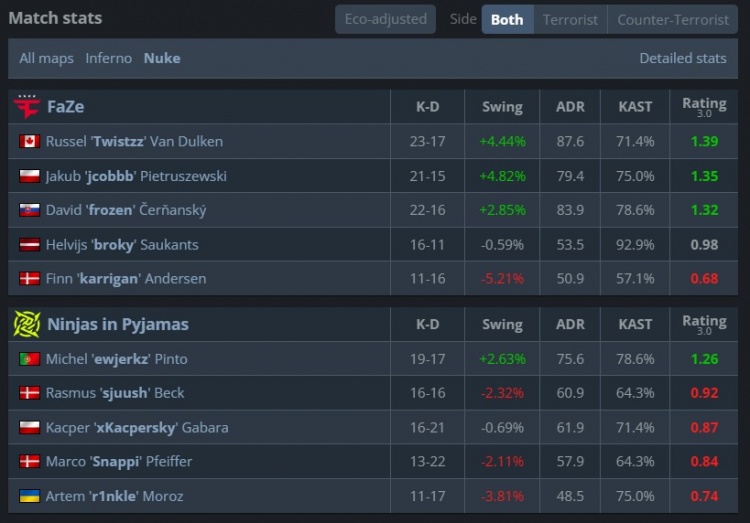Switch to the Inferno map tab

pyautogui.click(x=108, y=58)
